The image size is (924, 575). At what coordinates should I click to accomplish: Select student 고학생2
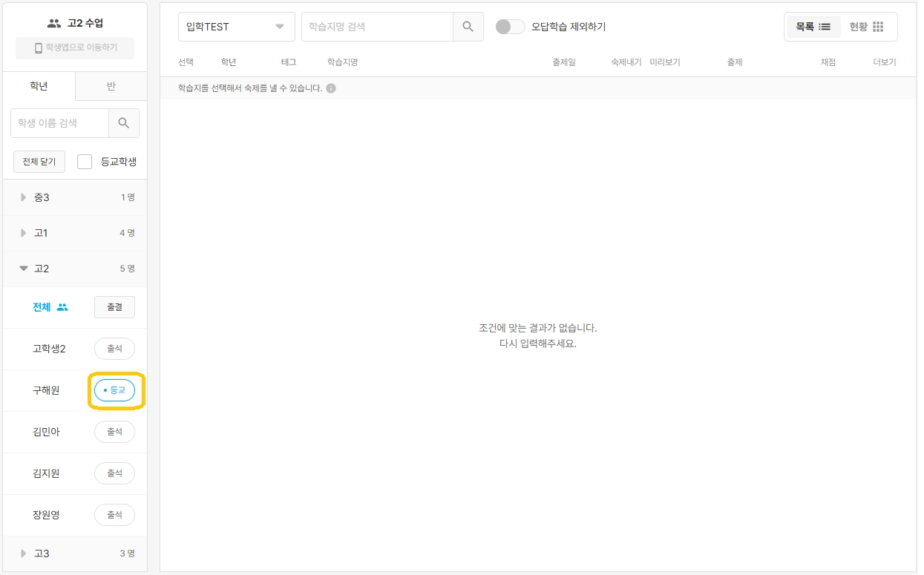tap(49, 349)
